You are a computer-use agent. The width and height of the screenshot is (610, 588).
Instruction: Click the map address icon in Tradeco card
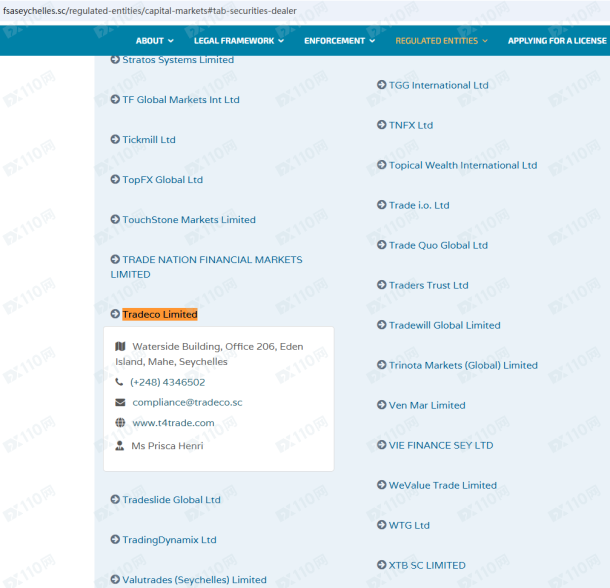[x=120, y=346]
